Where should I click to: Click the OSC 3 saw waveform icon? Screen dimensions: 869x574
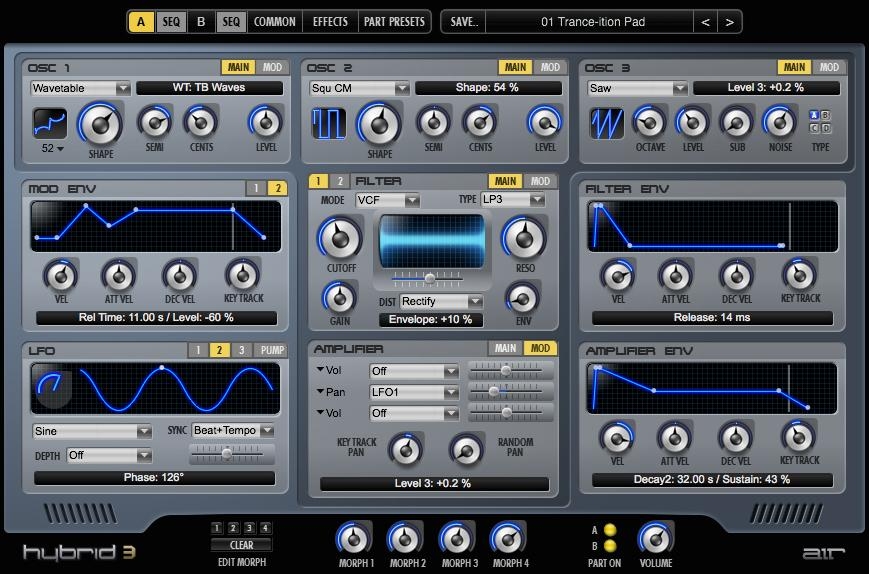[606, 124]
